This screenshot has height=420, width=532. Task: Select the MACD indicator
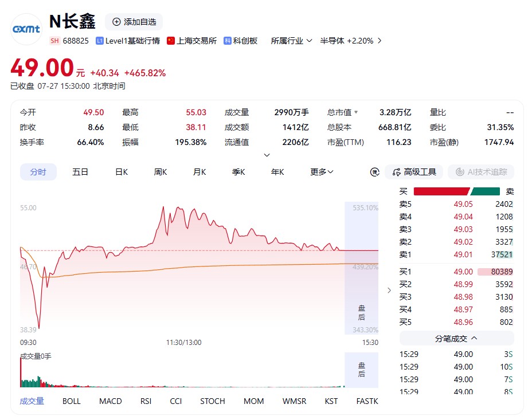(x=110, y=401)
